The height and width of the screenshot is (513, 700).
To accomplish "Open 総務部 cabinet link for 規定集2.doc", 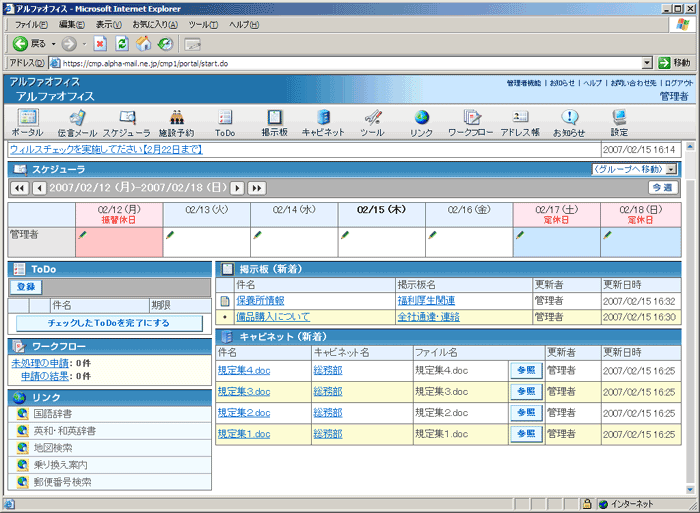I will [x=328, y=413].
